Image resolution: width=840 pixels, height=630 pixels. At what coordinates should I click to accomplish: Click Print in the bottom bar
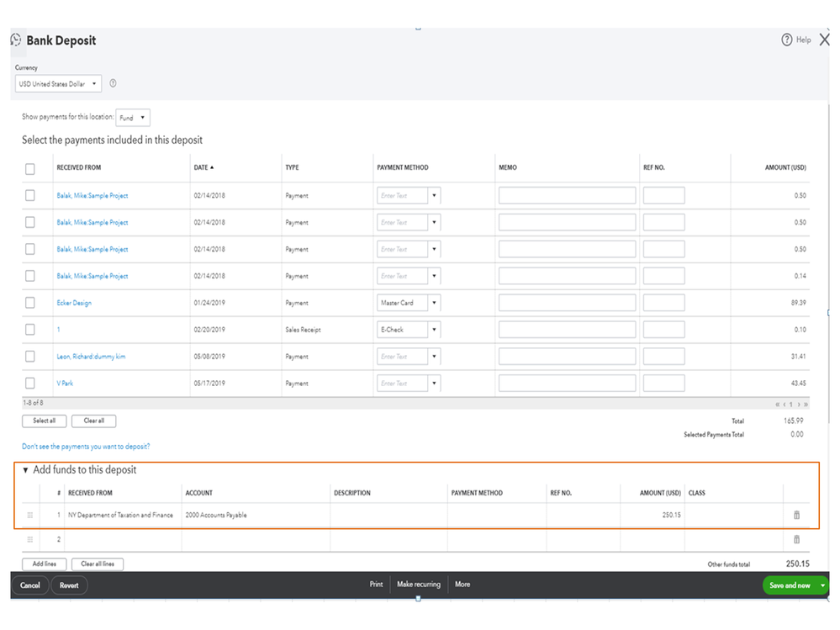376,584
